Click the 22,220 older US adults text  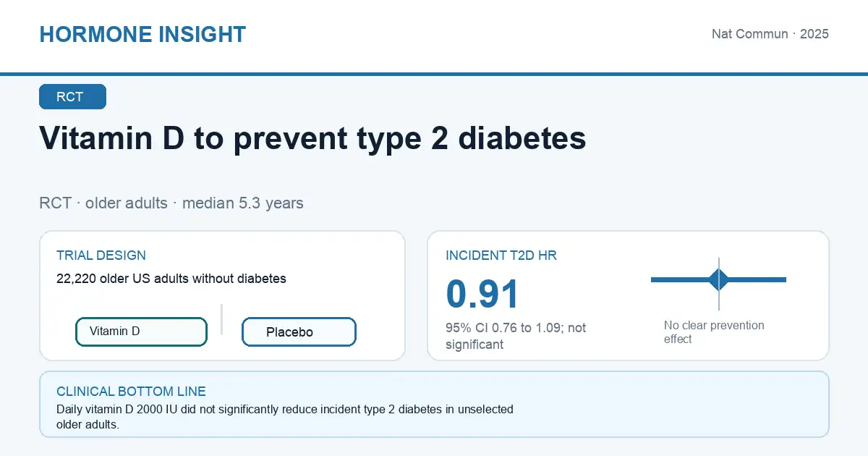click(x=171, y=279)
